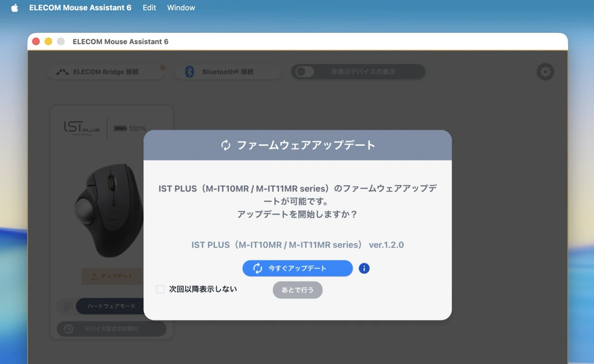Close the window with red button

coord(36,42)
